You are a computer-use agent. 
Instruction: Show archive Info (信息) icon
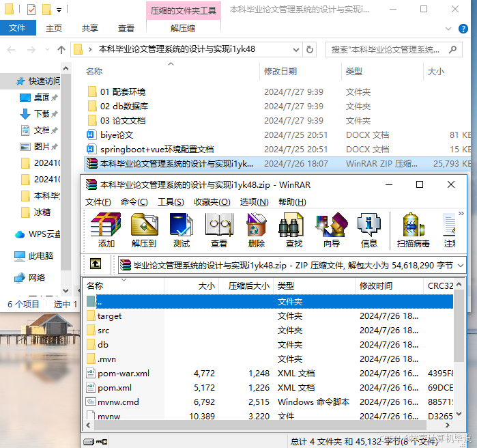pos(369,229)
